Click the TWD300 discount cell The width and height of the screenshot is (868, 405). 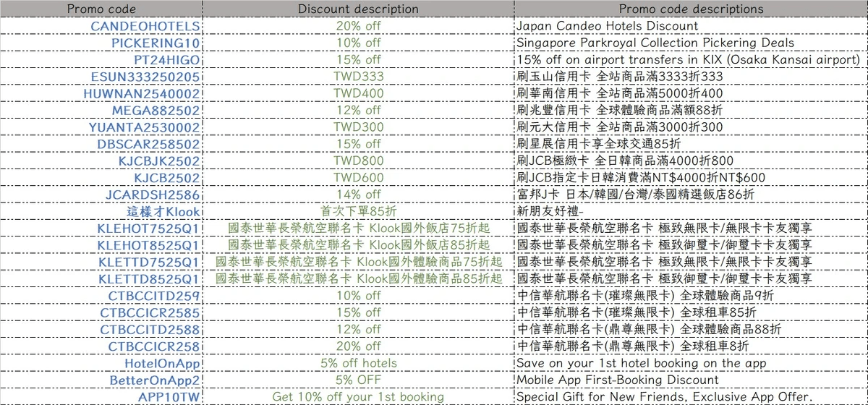click(x=358, y=127)
